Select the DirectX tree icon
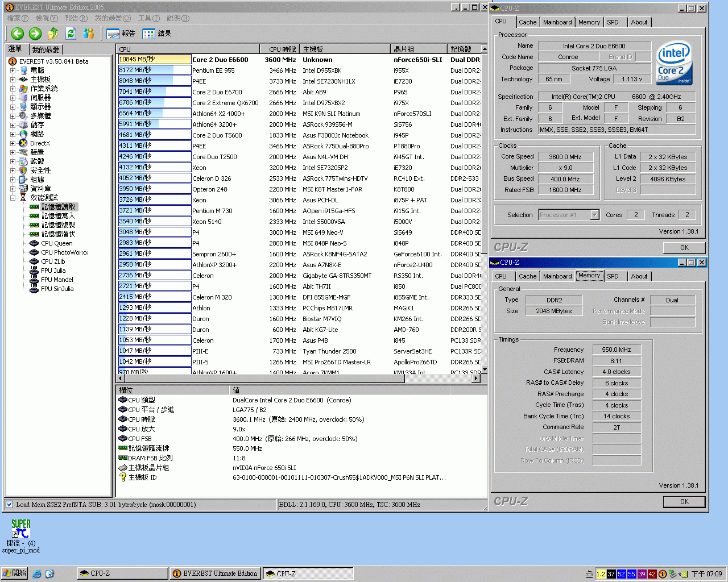Viewport: 728px width, 582px height. (x=23, y=143)
